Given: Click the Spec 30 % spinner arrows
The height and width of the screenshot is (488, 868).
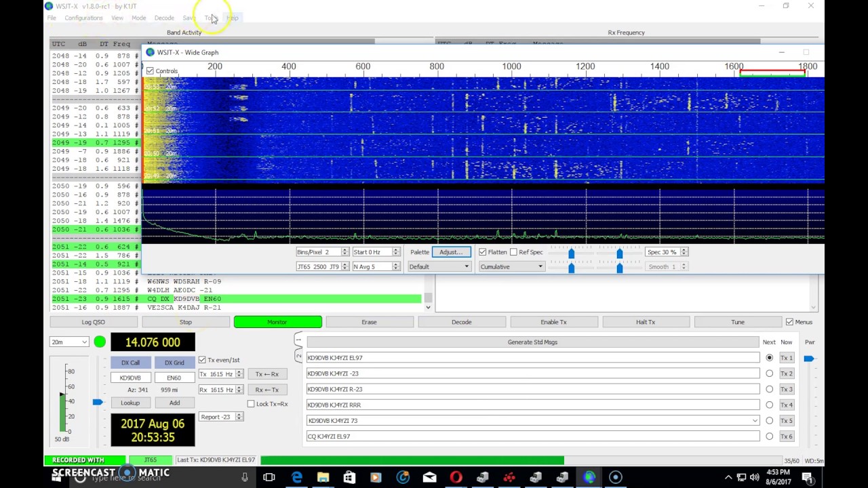Looking at the screenshot, I should [684, 252].
